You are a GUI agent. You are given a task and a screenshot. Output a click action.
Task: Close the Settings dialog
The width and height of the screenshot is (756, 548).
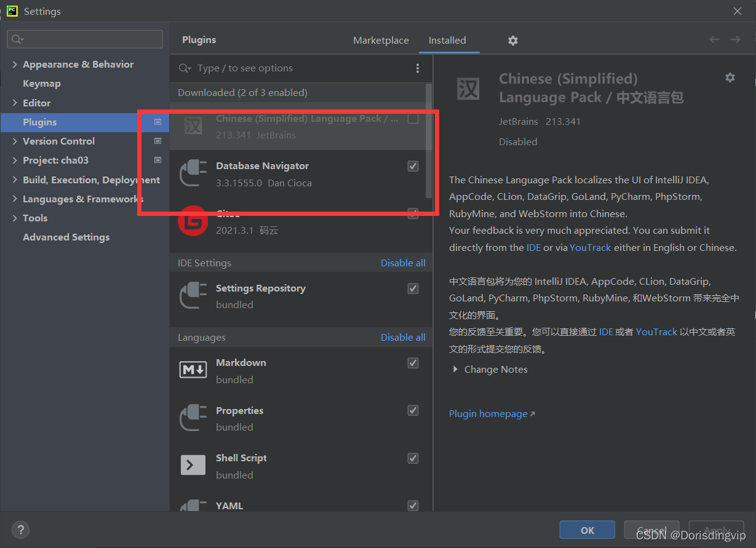[x=738, y=11]
